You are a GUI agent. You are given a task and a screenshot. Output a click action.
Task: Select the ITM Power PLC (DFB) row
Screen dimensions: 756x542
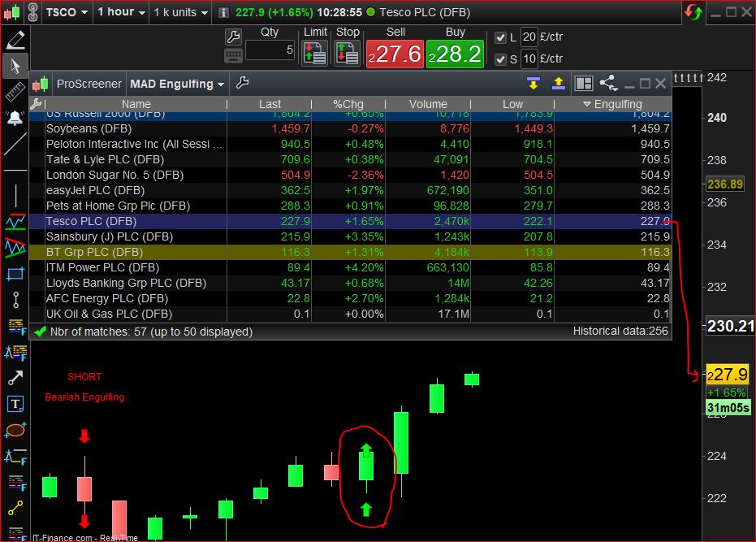point(351,267)
